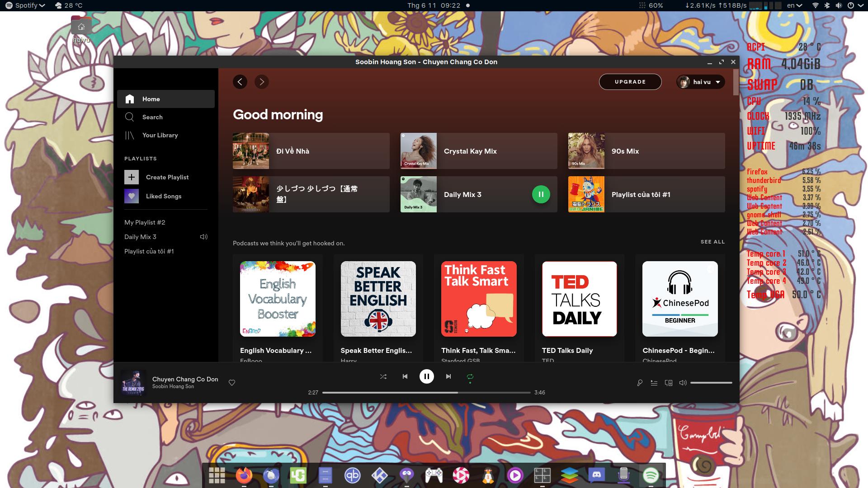Open the Home navigation item
The image size is (868, 488).
pos(166,99)
